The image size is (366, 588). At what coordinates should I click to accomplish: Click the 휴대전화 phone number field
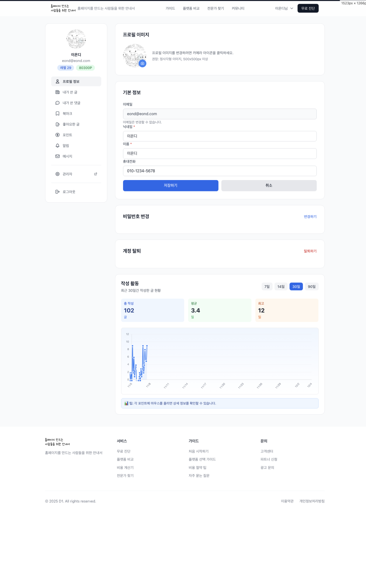point(219,171)
